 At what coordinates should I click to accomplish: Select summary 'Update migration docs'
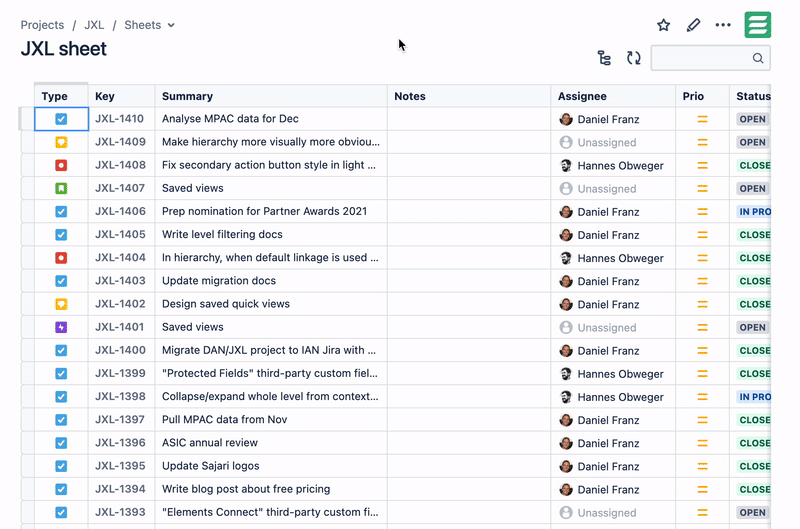click(219, 281)
